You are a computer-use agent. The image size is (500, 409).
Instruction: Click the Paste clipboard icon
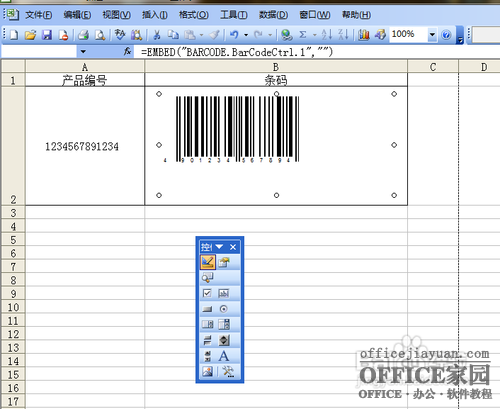pyautogui.click(x=190, y=35)
